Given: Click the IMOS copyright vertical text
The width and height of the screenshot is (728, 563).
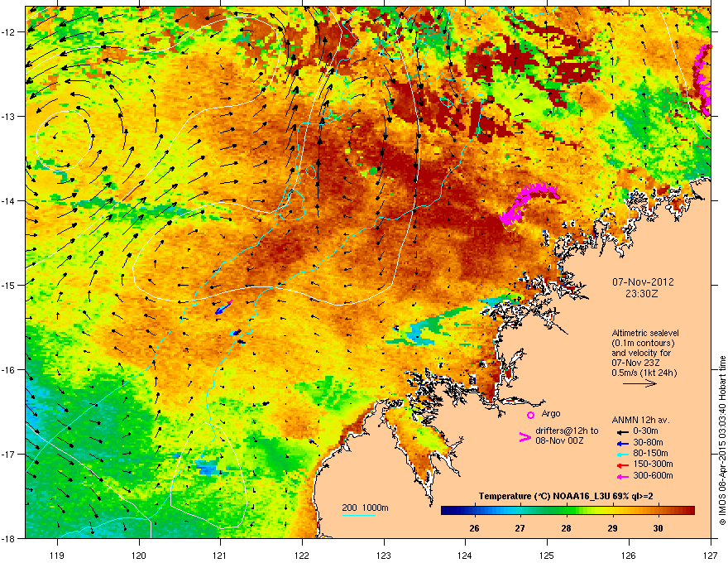Looking at the screenshot, I should click(722, 440).
